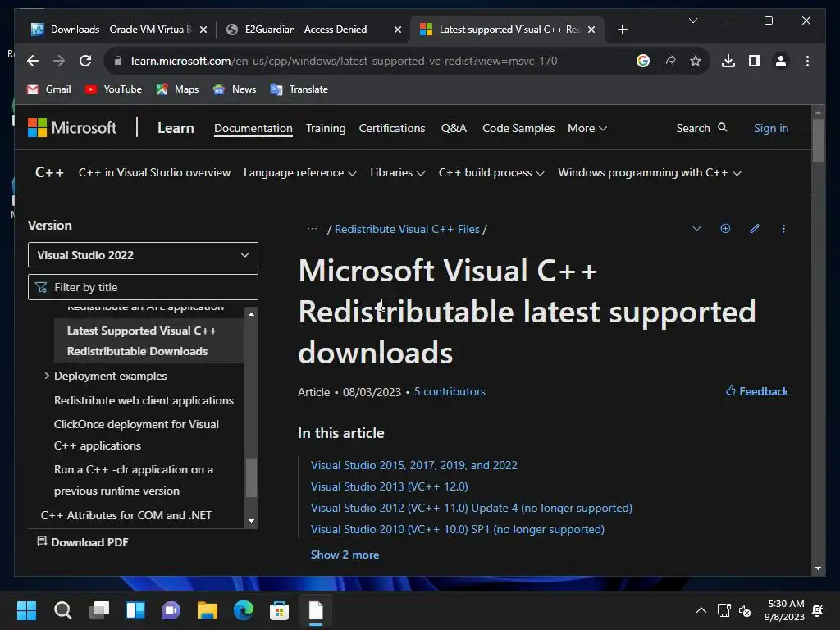Click the C++ section title
Image resolution: width=840 pixels, height=630 pixels.
[49, 172]
